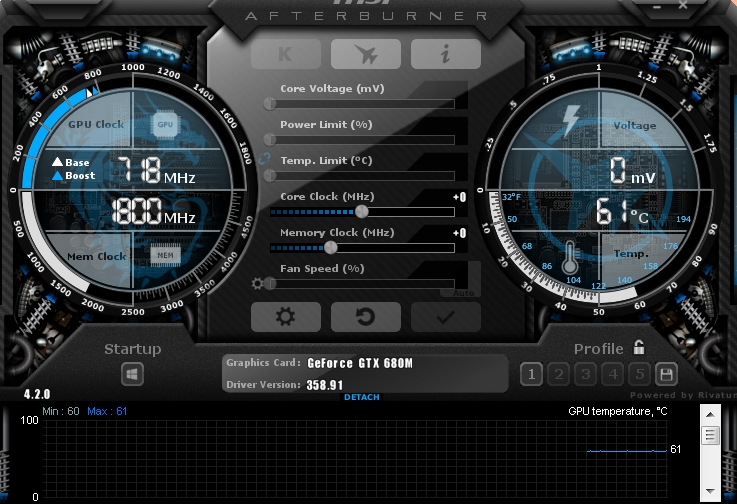This screenshot has height=504, width=737.
Task: Click the GPU temperature graph title
Action: coord(618,411)
